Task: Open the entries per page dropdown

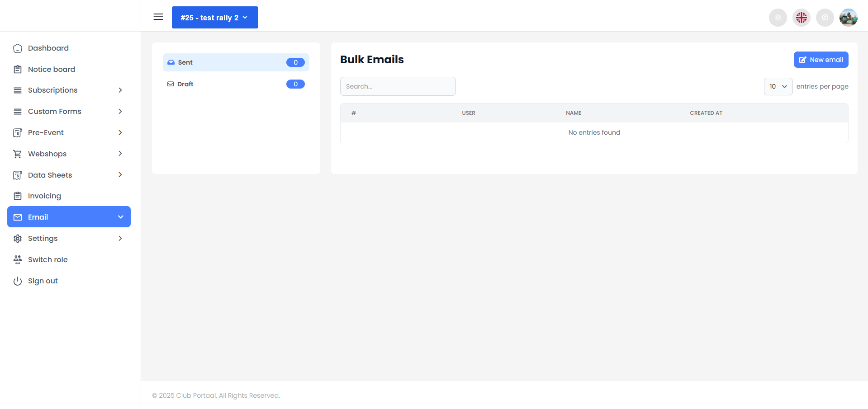Action: point(778,86)
